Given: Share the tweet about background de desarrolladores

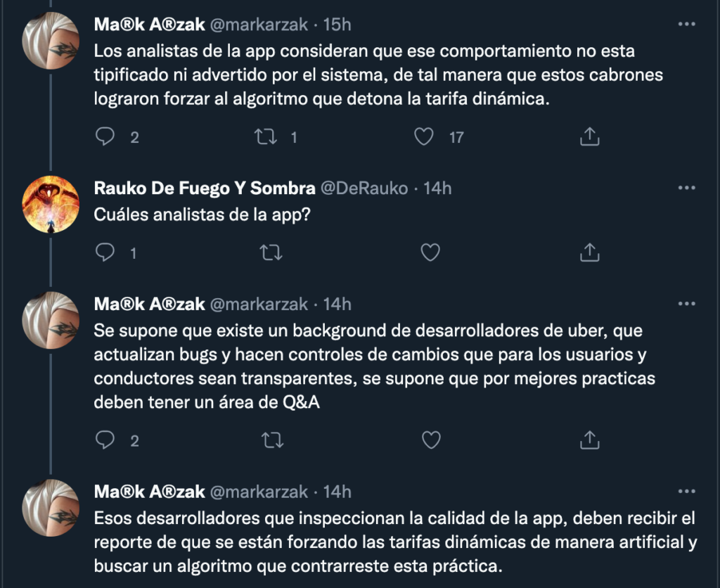Looking at the screenshot, I should (x=589, y=440).
